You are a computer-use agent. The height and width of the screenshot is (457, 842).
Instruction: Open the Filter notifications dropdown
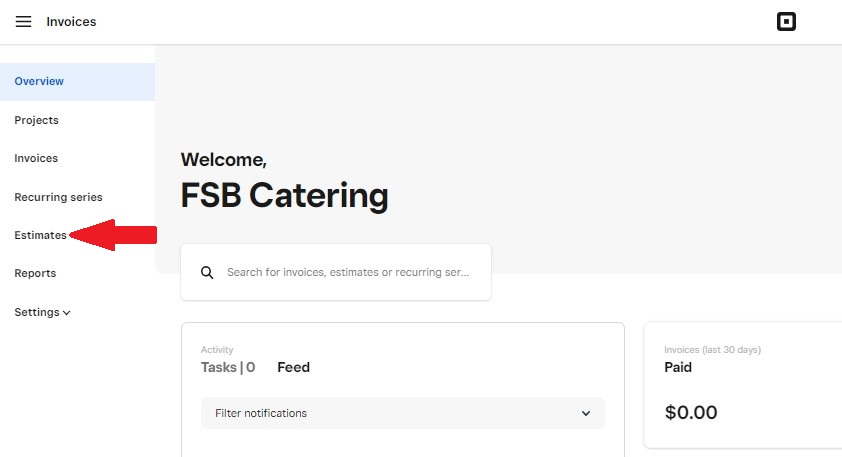click(x=403, y=413)
